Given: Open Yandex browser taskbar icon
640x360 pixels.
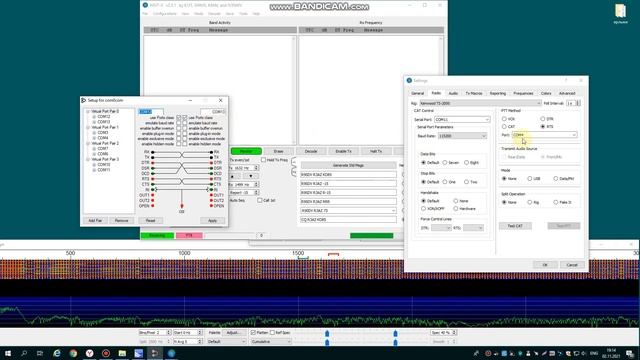Looking at the screenshot, I should [89, 353].
